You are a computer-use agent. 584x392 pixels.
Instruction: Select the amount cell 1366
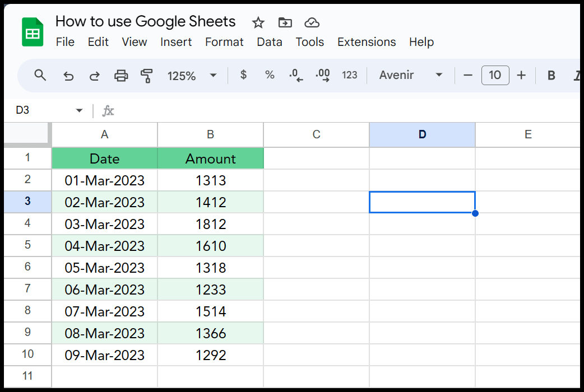pyautogui.click(x=210, y=333)
